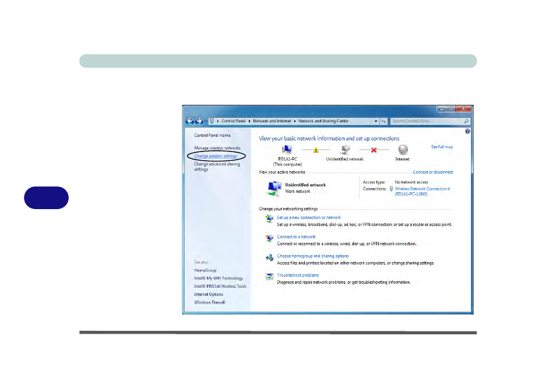Click See full map link
Screen dimensions: 556x392
pos(442,147)
